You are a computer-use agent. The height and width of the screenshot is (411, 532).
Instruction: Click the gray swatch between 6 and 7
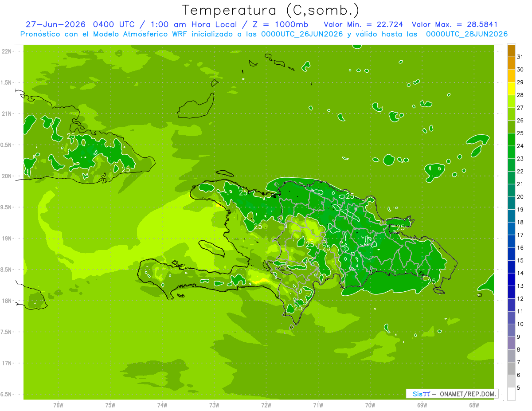[511, 369]
